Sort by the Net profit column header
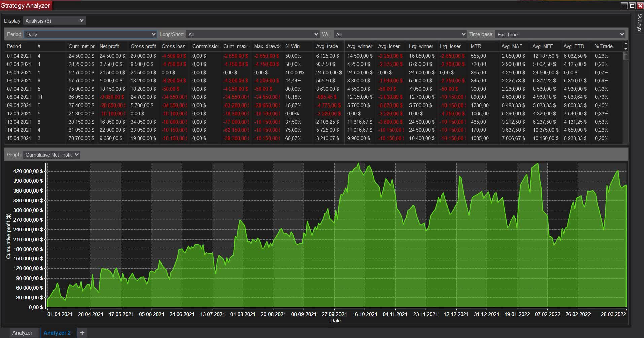This screenshot has width=644, height=338. (112, 46)
